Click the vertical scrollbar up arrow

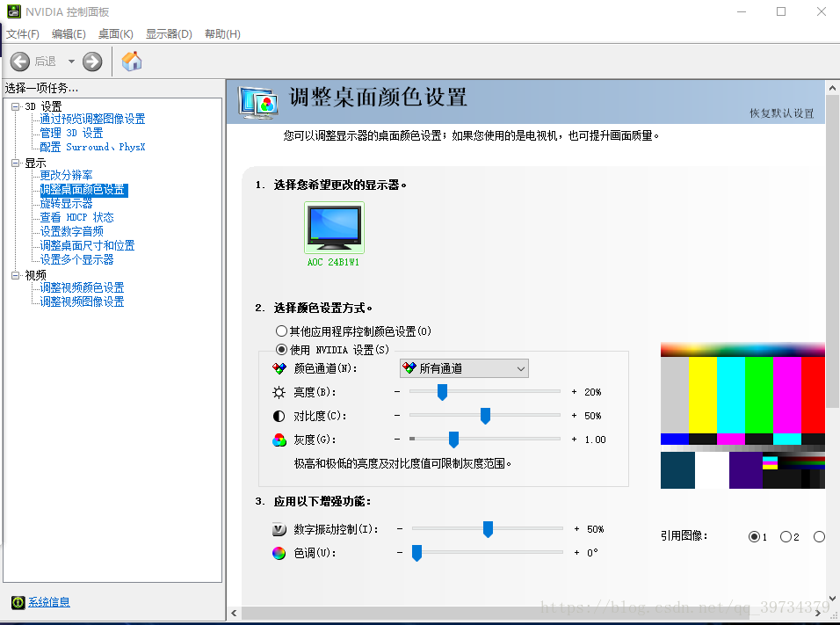[x=832, y=88]
